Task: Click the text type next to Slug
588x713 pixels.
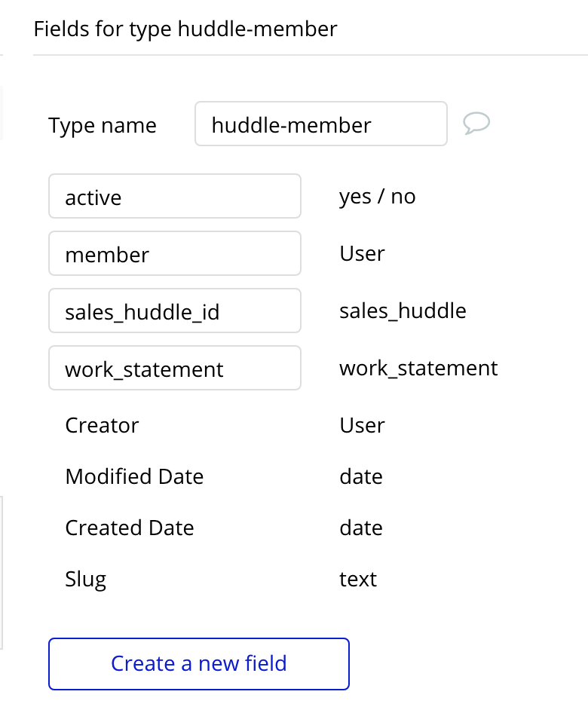Action: [358, 580]
